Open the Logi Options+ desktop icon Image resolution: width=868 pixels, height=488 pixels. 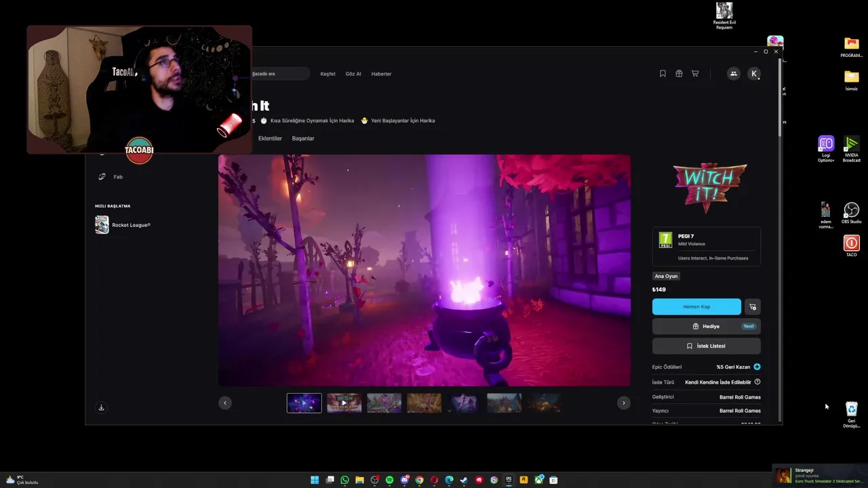[826, 149]
